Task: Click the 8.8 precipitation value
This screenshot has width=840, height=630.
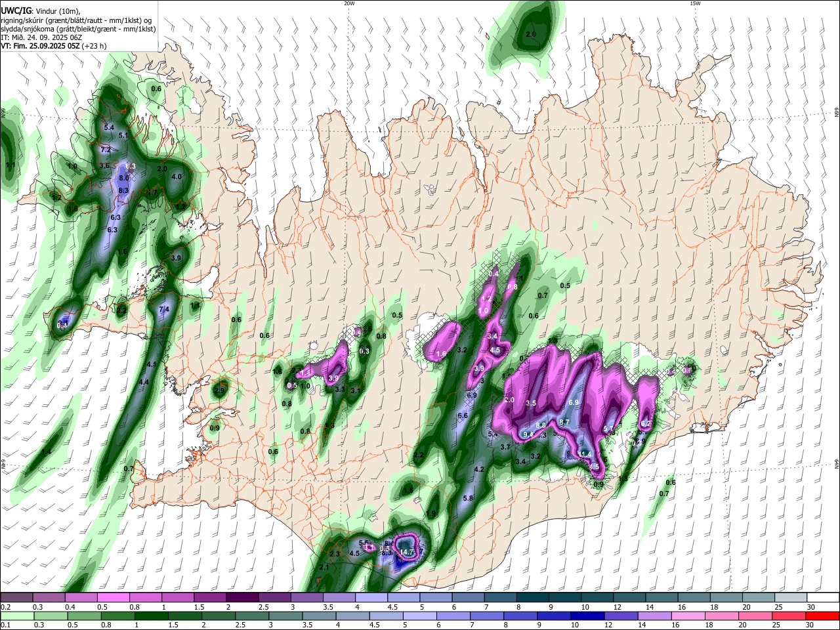Action: coord(541,425)
